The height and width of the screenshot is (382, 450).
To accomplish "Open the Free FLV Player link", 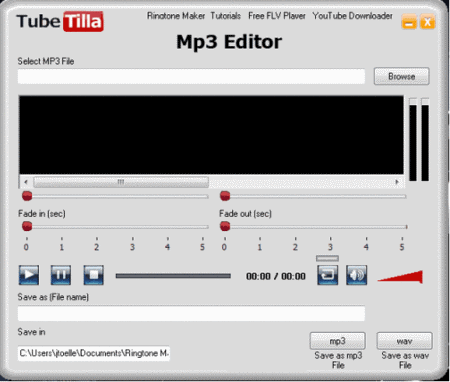I will pos(277,16).
